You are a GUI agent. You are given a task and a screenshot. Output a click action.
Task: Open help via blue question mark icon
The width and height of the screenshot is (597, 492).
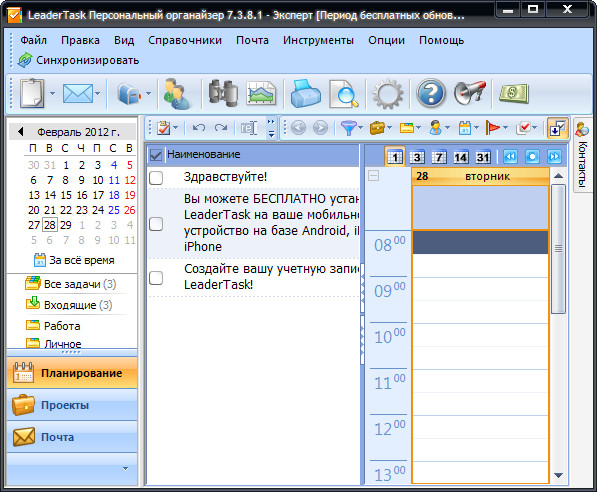[x=431, y=93]
